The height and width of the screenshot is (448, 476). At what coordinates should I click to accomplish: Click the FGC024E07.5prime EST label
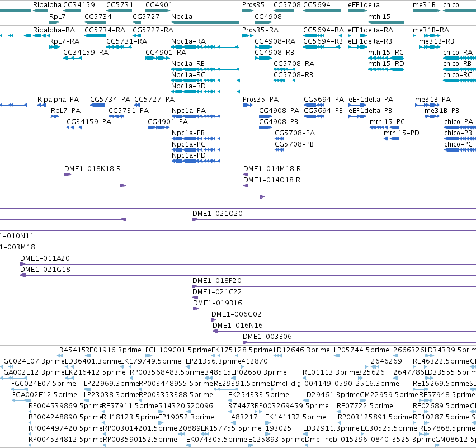(44, 384)
